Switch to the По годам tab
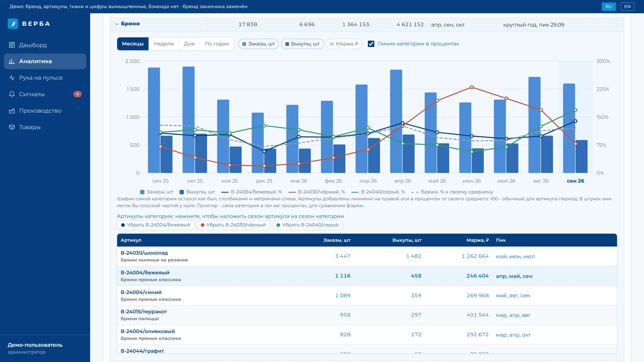 [x=217, y=44]
